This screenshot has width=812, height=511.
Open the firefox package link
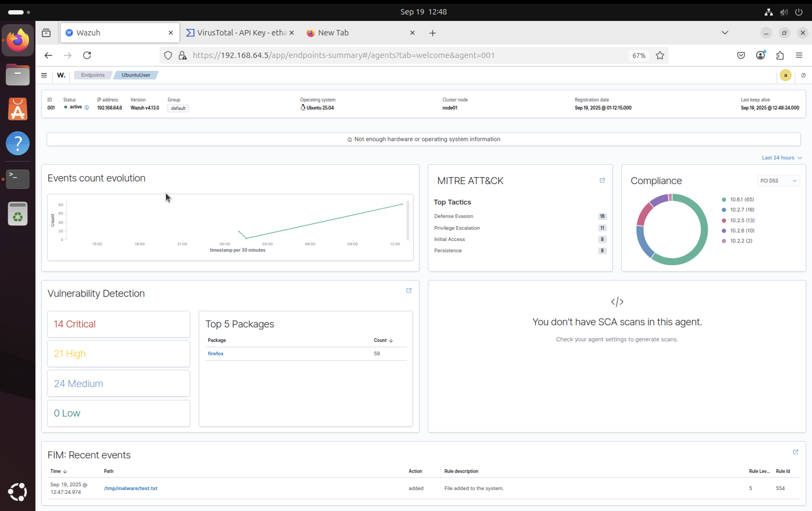coord(215,353)
